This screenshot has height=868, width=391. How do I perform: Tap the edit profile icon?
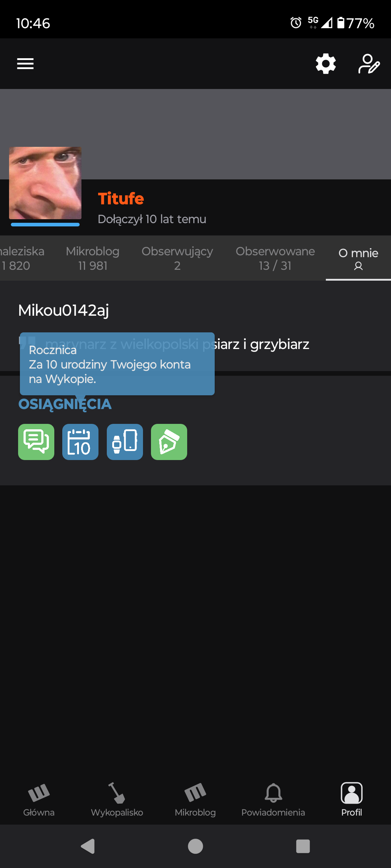coord(369,64)
